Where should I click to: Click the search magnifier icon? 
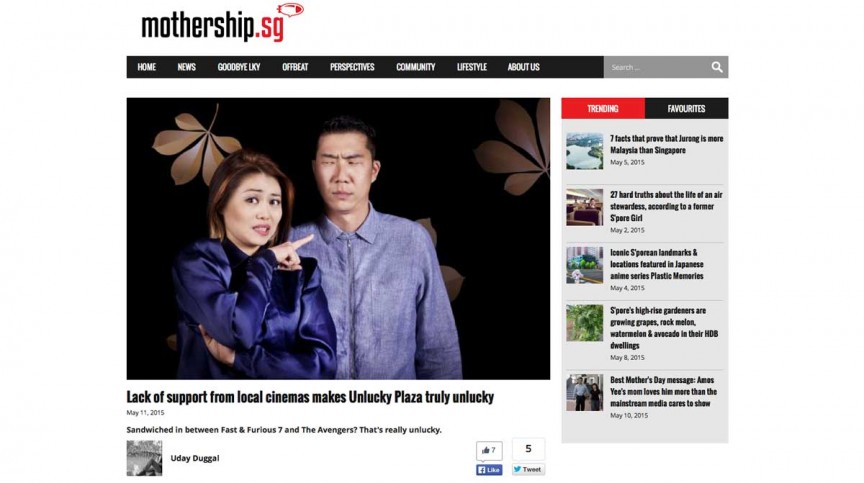[717, 67]
